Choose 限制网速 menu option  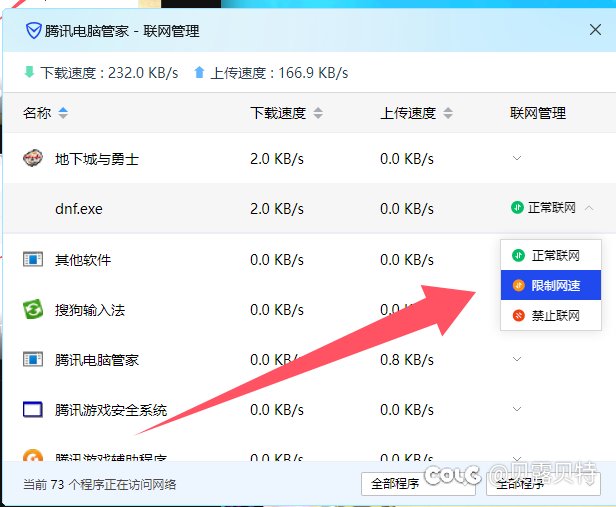pyautogui.click(x=551, y=285)
